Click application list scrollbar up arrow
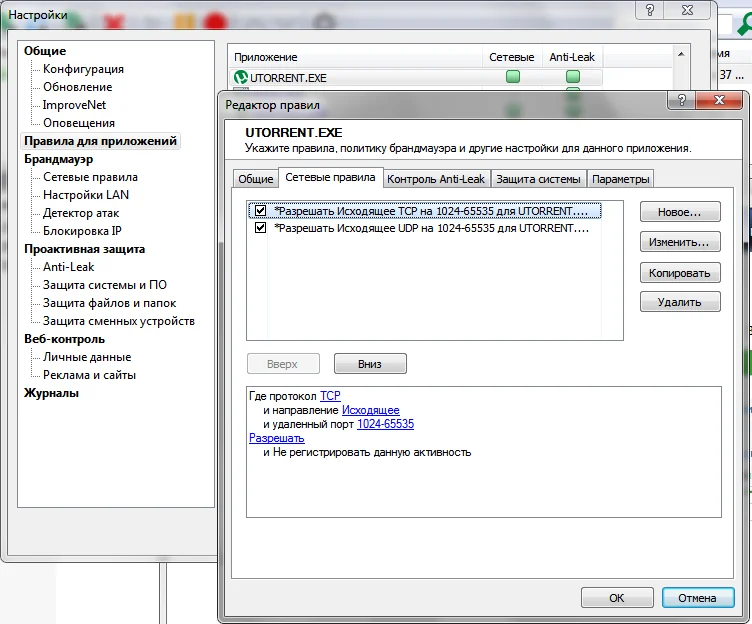Screen dimensions: 752x624 click(x=681, y=54)
